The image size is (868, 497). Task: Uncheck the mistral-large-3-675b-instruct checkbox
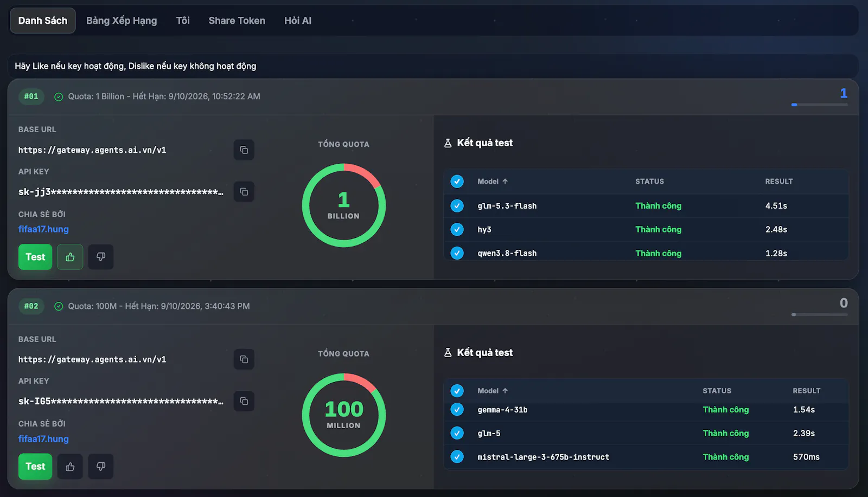(x=457, y=457)
